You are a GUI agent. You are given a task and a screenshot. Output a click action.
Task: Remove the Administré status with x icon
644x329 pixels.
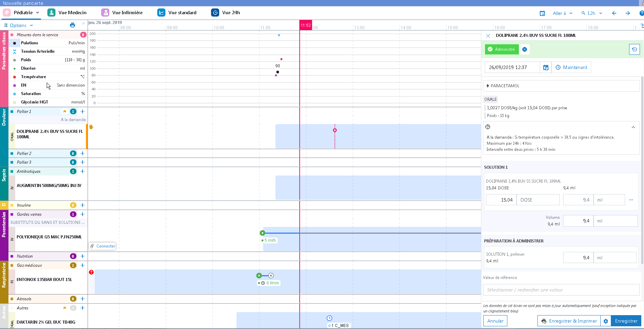(524, 49)
